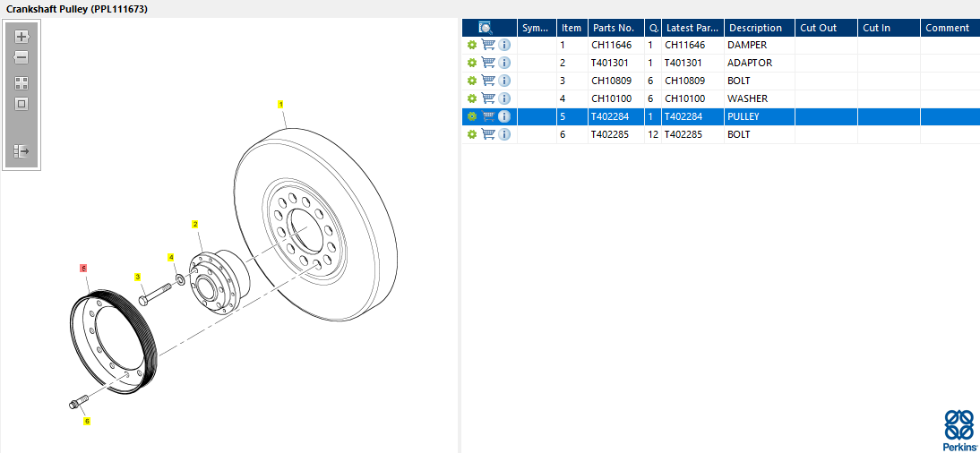Viewport: 980px width, 453px height.
Task: Click the Q. quantity column header
Action: coord(652,28)
